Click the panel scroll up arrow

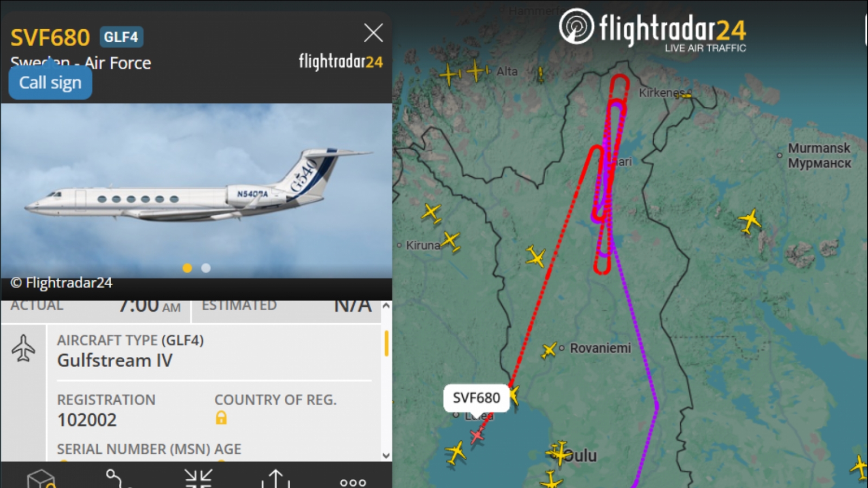pos(386,306)
